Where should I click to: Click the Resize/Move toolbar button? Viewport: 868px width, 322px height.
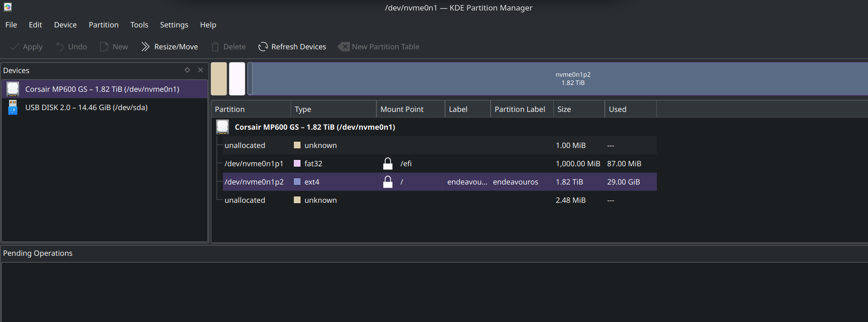click(x=169, y=47)
